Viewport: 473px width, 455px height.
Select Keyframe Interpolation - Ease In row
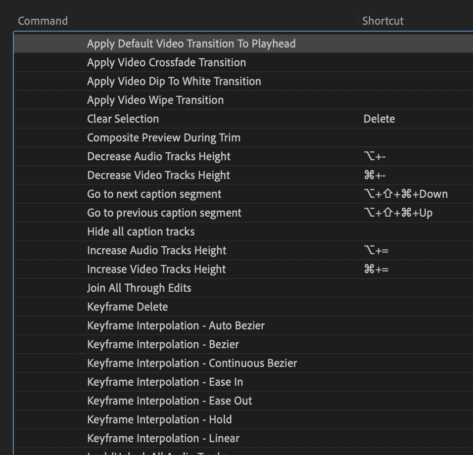(244, 382)
